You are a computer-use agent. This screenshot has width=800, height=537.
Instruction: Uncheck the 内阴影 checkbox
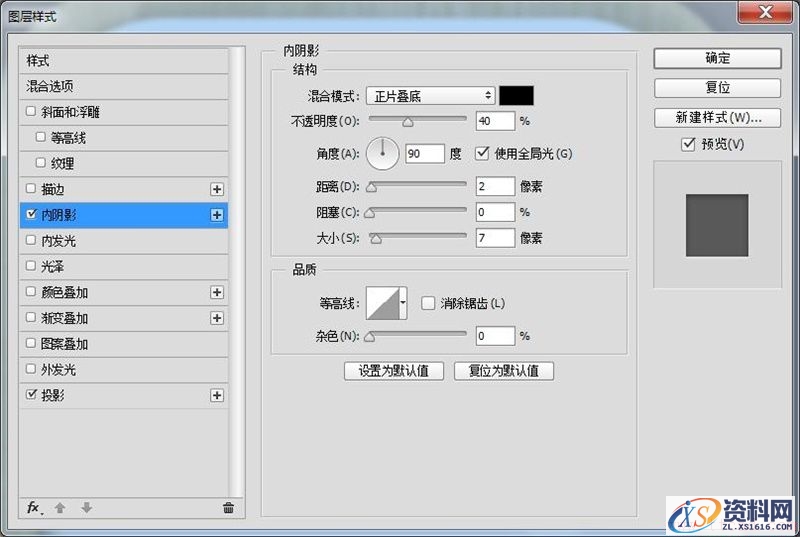(x=32, y=214)
